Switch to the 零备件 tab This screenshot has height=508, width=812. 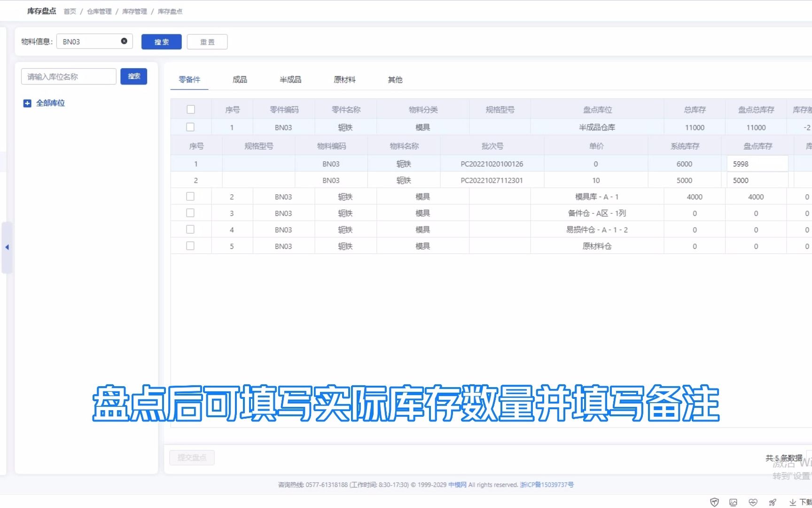pos(189,79)
